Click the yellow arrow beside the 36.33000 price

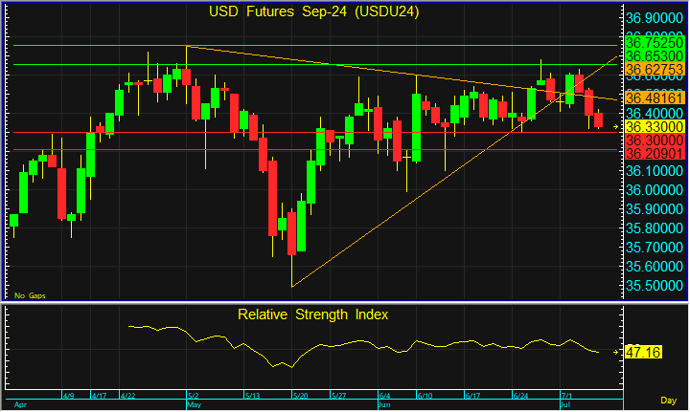(x=615, y=128)
